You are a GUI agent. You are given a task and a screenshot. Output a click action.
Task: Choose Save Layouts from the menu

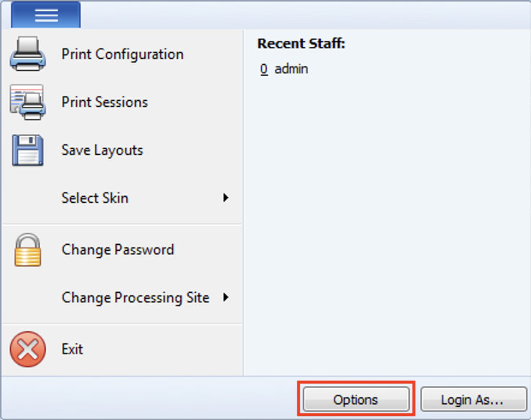[102, 150]
